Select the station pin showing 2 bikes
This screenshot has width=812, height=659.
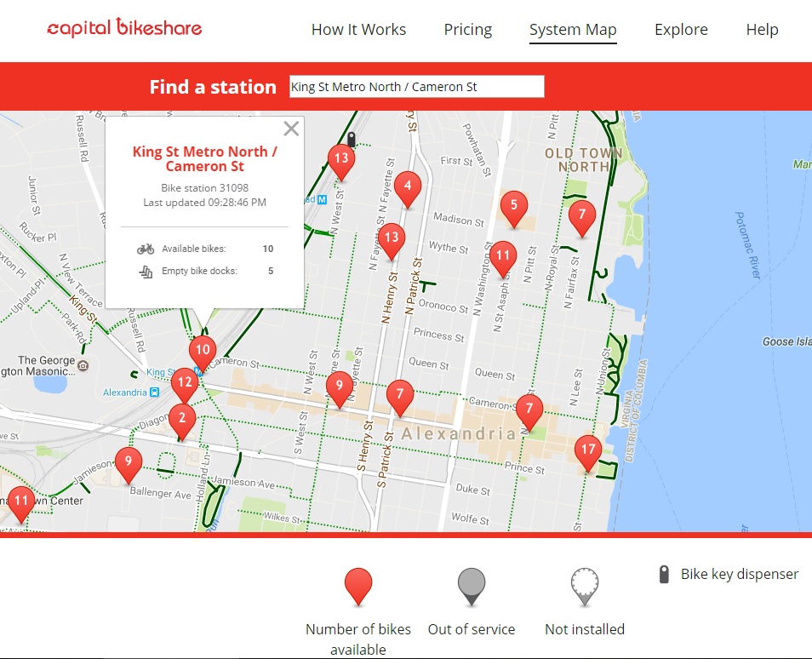point(181,420)
